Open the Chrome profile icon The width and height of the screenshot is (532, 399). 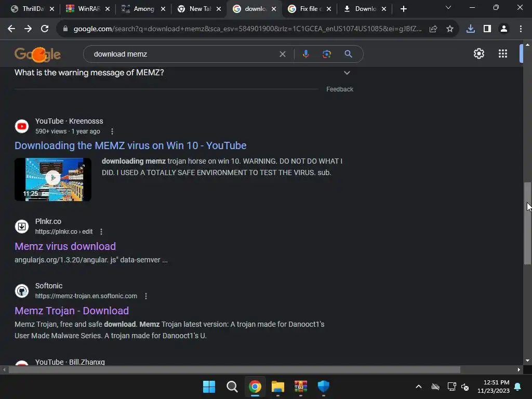[x=504, y=29]
